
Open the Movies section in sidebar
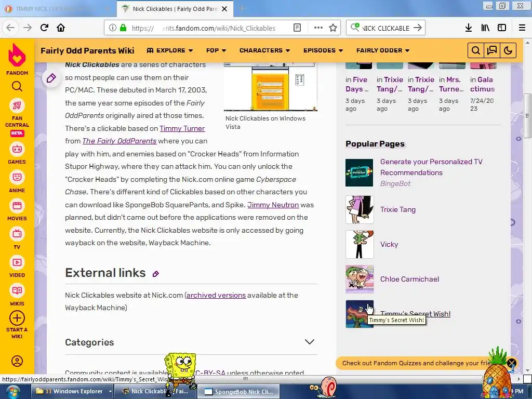(x=17, y=211)
